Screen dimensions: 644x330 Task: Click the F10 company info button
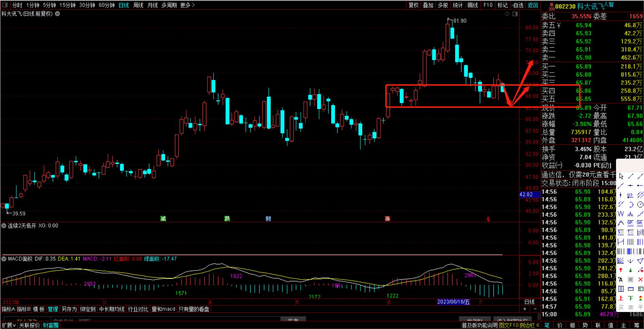(x=488, y=5)
